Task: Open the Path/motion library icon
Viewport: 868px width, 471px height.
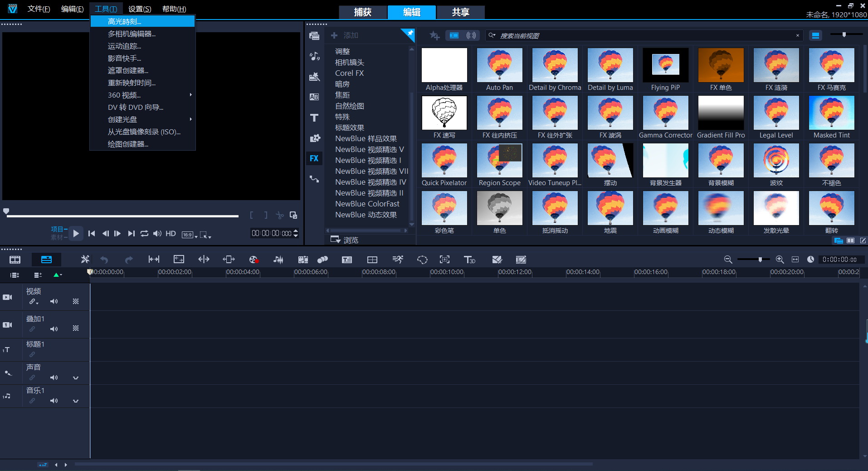Action: [314, 179]
